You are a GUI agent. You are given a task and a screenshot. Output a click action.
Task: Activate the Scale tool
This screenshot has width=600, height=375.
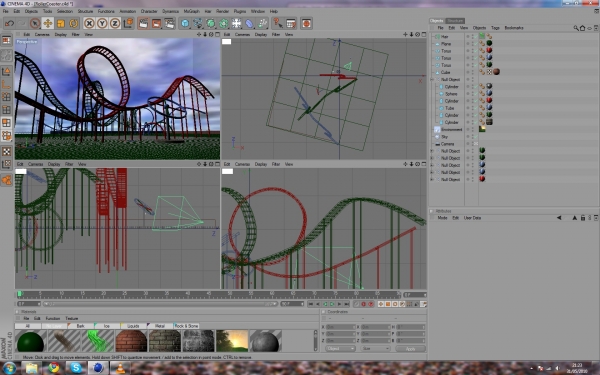pos(60,23)
